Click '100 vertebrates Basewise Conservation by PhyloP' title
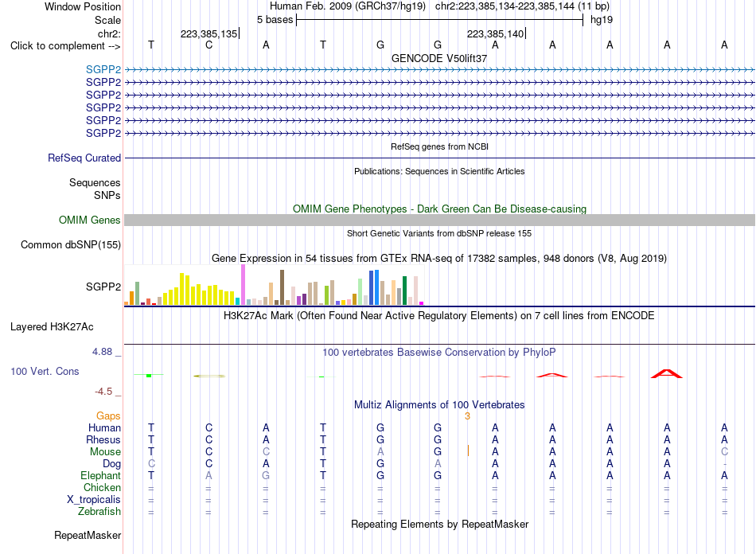756x554 pixels. click(439, 353)
